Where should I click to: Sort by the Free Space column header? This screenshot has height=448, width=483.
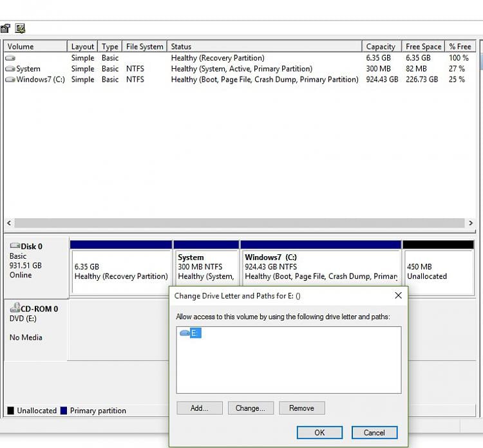pos(423,46)
